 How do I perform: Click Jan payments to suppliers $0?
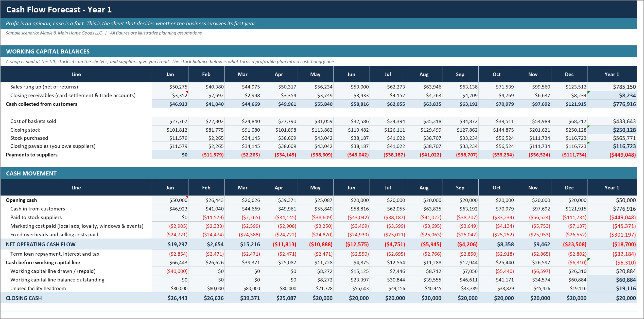tap(170, 155)
